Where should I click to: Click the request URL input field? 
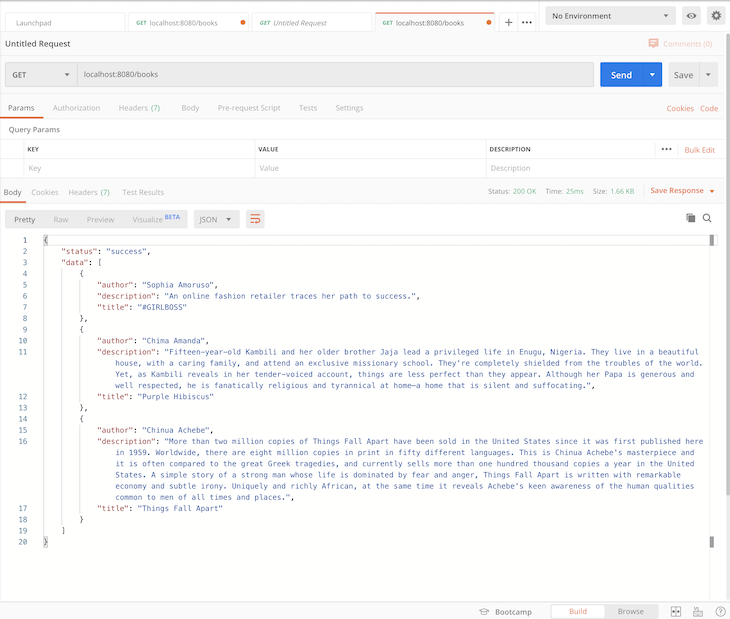pyautogui.click(x=335, y=74)
